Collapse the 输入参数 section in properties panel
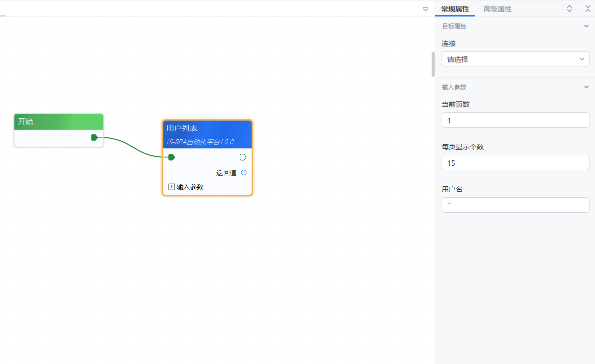Viewport: 595px width, 364px height. point(587,87)
